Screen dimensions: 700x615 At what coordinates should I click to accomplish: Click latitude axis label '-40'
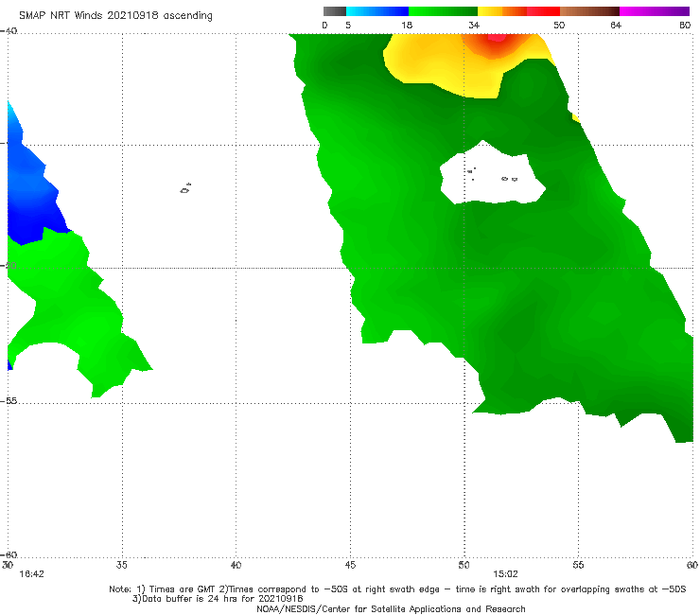pyautogui.click(x=9, y=31)
